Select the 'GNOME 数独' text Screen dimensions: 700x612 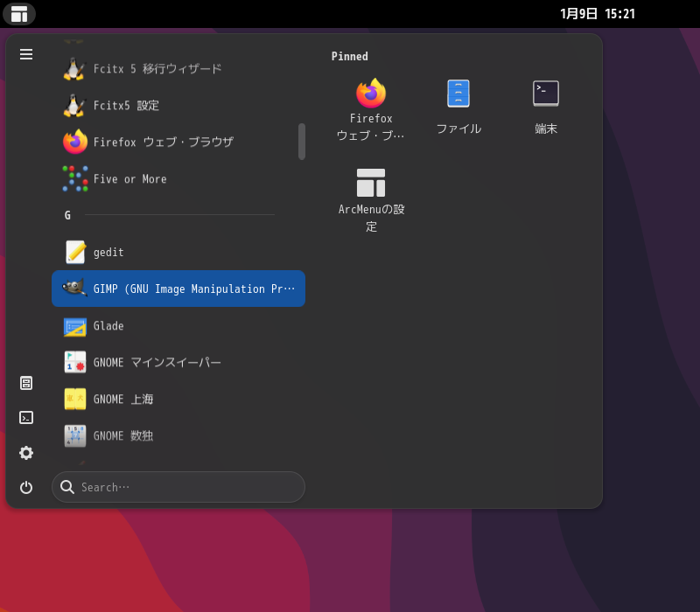pyautogui.click(x=123, y=435)
